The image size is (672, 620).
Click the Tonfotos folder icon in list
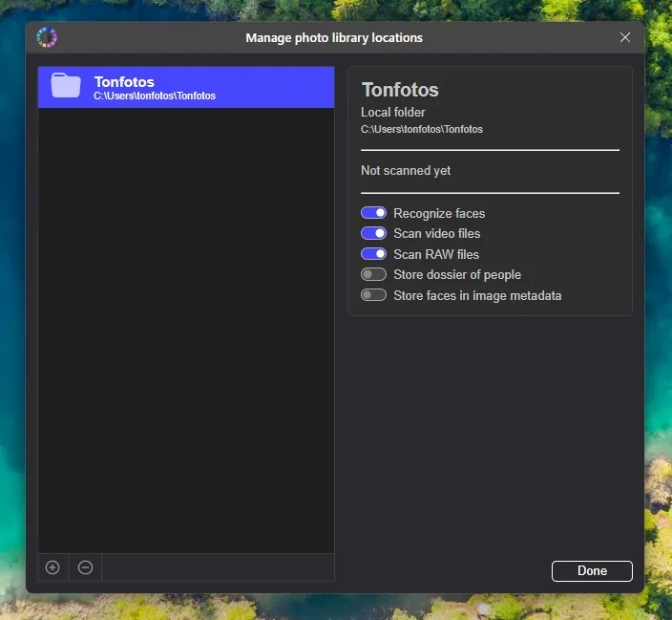66,86
